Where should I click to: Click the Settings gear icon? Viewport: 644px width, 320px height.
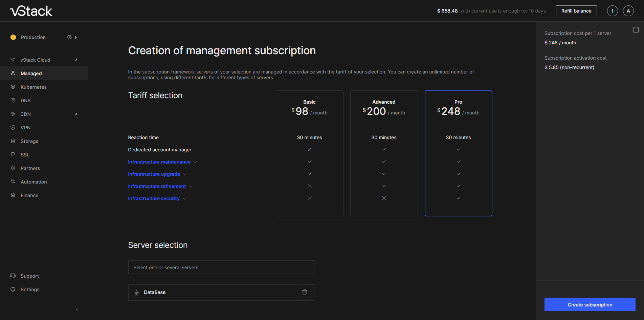13,289
